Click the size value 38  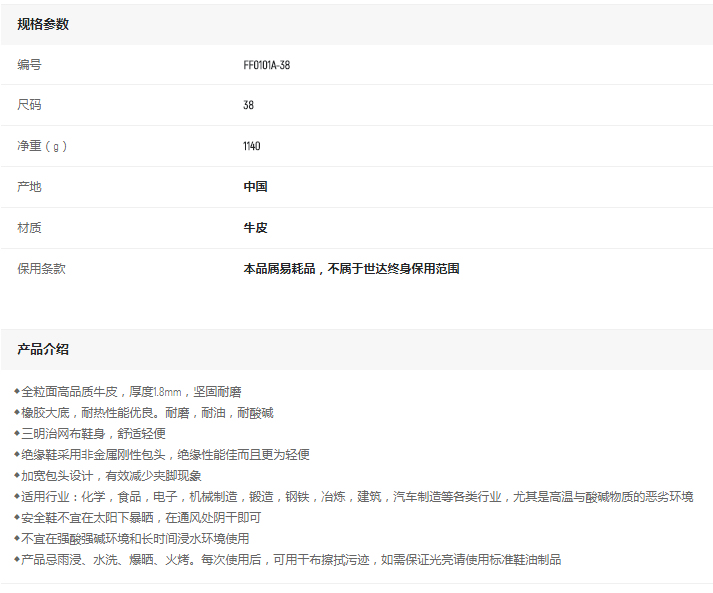coord(249,105)
